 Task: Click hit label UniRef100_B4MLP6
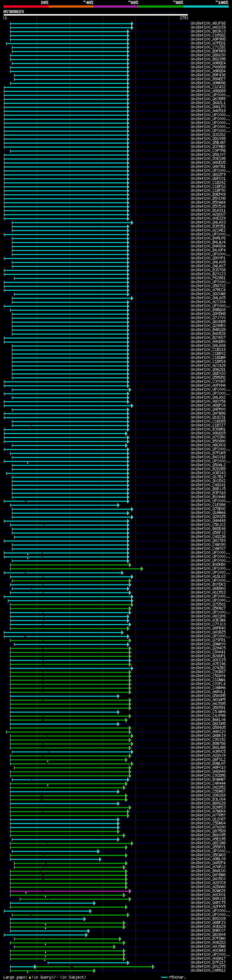(x=208, y=238)
